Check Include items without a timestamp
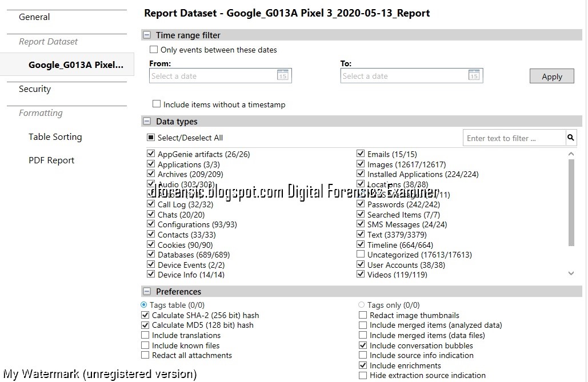This screenshot has width=588, height=382. tap(156, 104)
